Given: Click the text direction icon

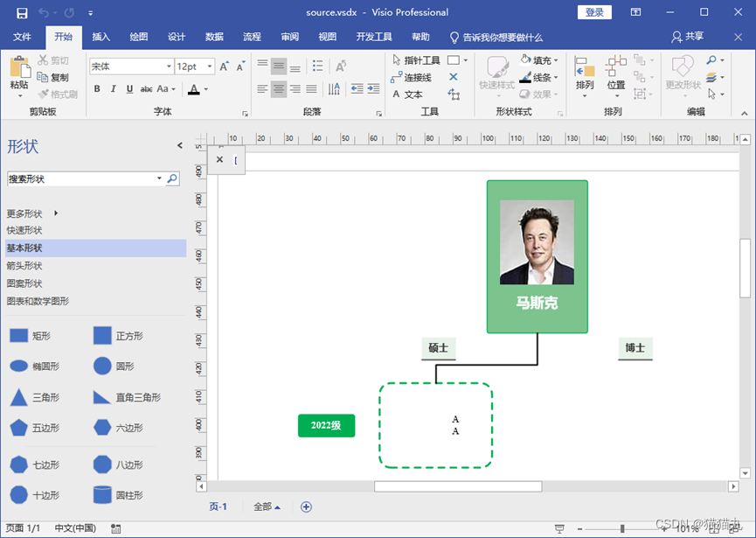Looking at the screenshot, I should click(x=334, y=88).
